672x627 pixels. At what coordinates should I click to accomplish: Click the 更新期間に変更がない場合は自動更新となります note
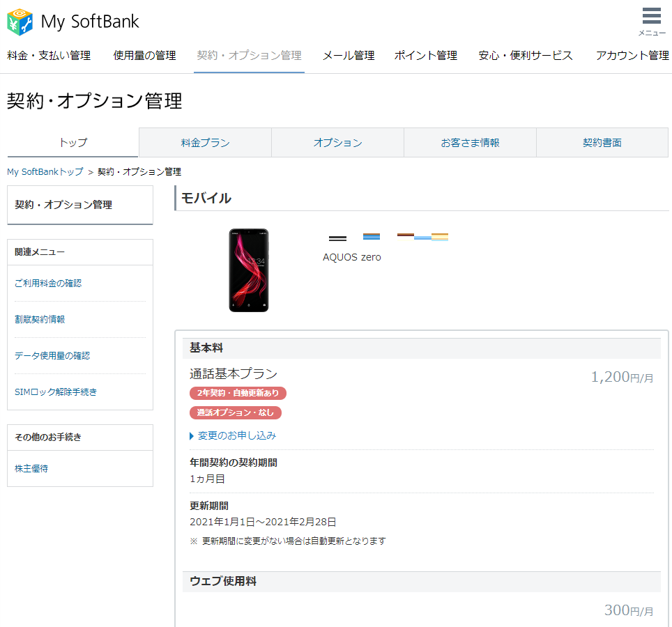294,541
